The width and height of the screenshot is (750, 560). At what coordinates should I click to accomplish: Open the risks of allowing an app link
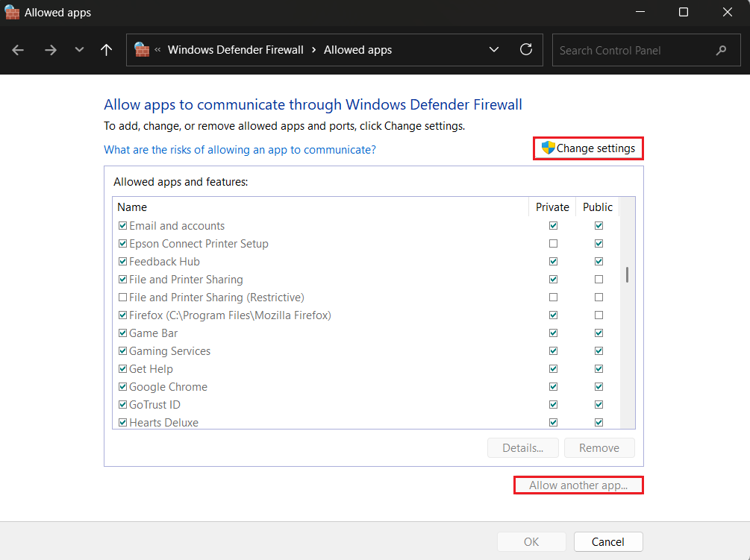[x=240, y=150]
